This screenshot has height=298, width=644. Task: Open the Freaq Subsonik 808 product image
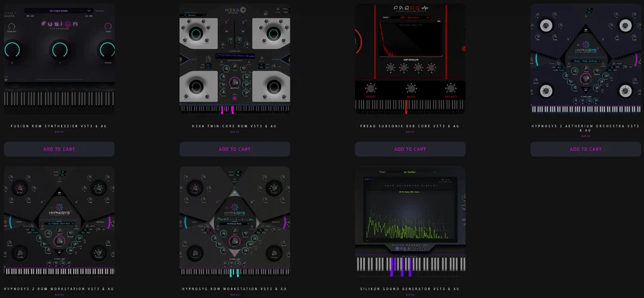point(410,59)
